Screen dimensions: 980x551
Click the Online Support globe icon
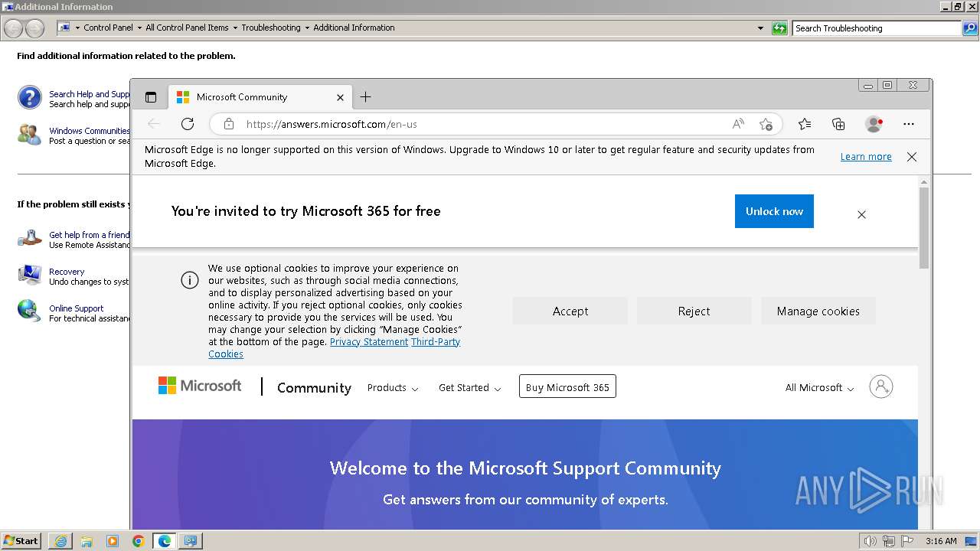coord(30,311)
